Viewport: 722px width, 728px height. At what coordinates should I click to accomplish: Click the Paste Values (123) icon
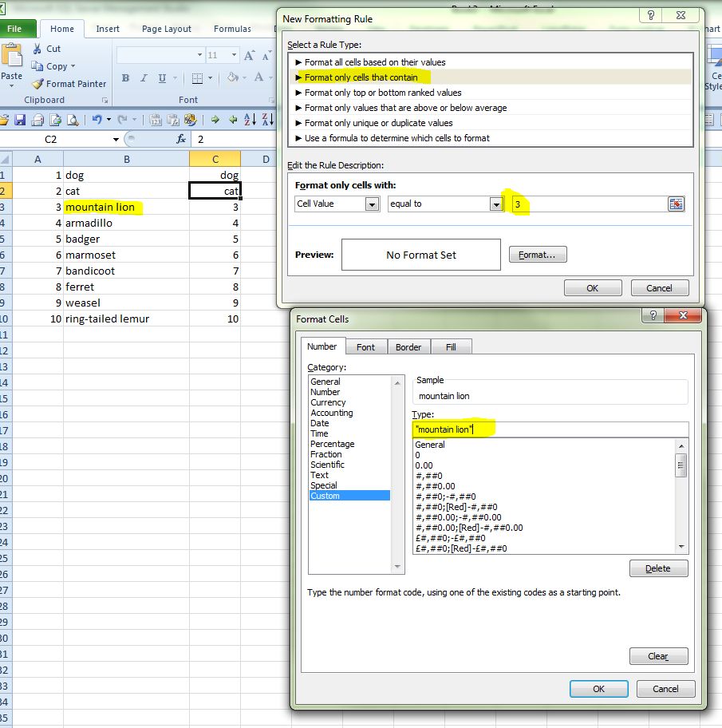pos(156,121)
